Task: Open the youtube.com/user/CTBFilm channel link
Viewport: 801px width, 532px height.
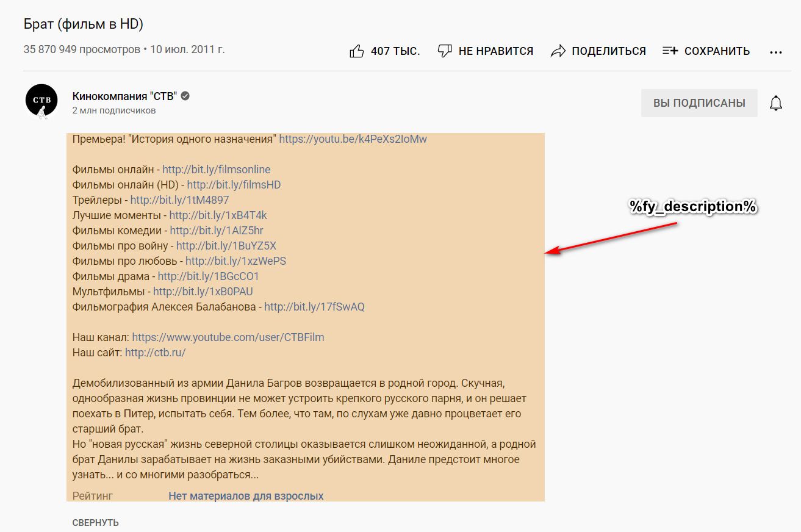Action: click(x=228, y=337)
